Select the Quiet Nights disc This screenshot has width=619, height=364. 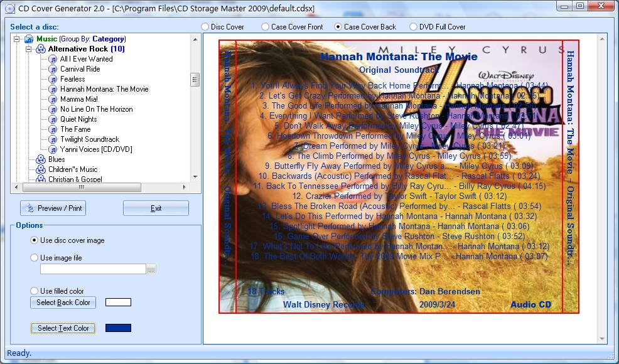(78, 119)
